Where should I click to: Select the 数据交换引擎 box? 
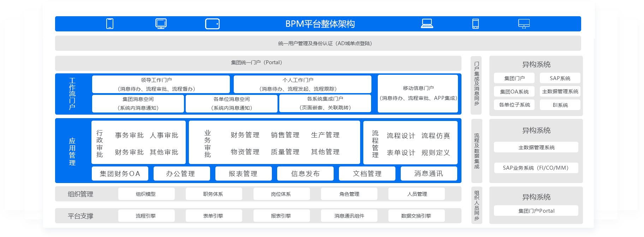point(416,216)
